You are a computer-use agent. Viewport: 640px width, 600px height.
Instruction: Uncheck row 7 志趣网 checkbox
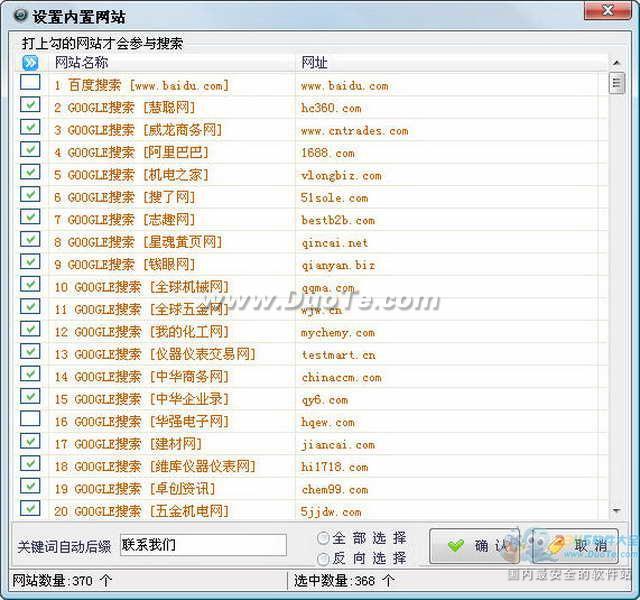tap(30, 217)
